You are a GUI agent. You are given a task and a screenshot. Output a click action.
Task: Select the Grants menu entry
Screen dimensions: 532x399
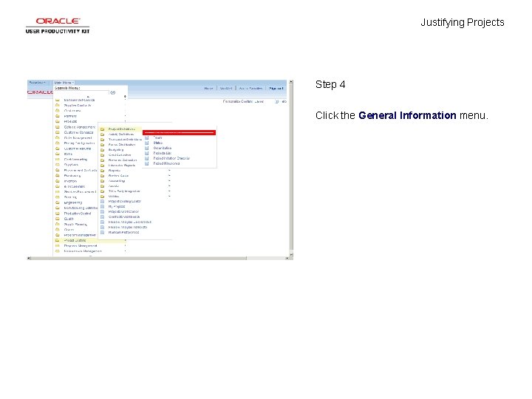[69, 230]
